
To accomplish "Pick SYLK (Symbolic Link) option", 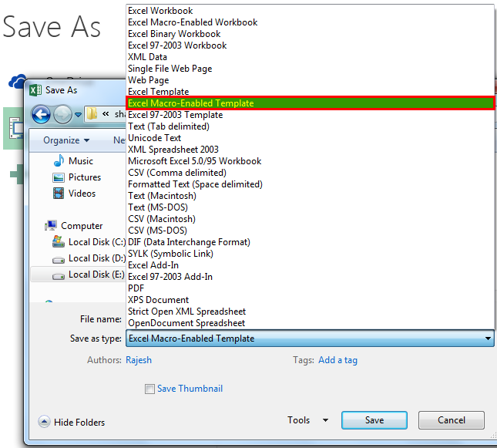I will click(310, 254).
